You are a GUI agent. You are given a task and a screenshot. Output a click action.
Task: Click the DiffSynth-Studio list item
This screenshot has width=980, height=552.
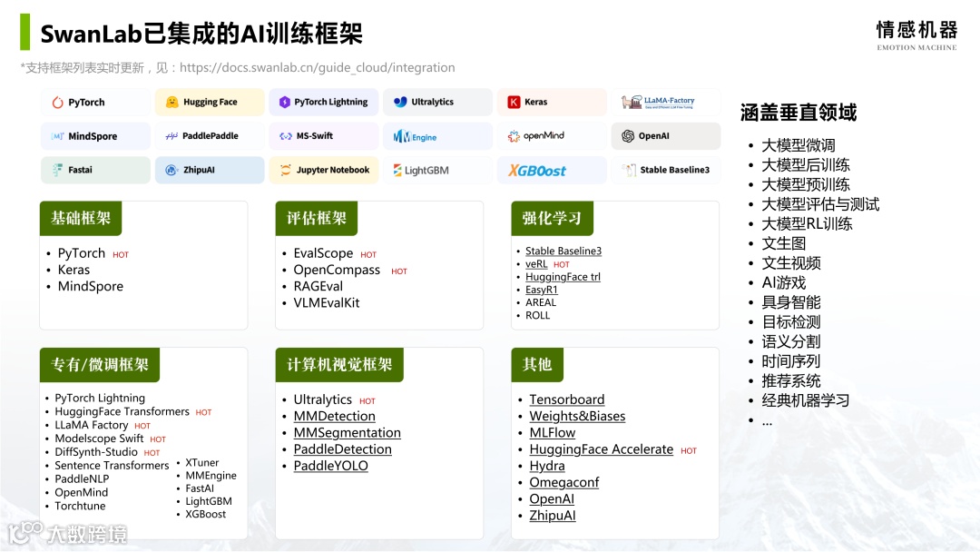[95, 452]
